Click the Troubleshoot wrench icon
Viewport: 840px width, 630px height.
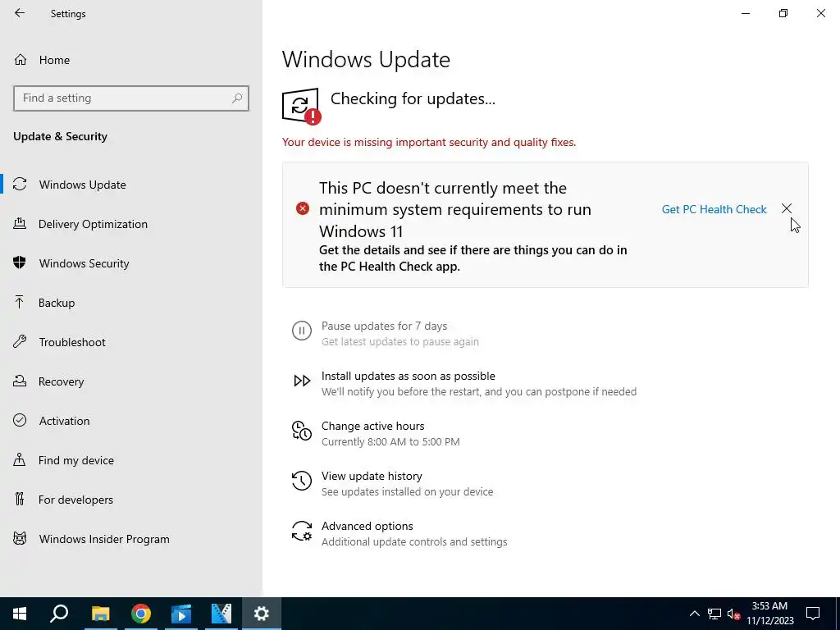pyautogui.click(x=20, y=342)
